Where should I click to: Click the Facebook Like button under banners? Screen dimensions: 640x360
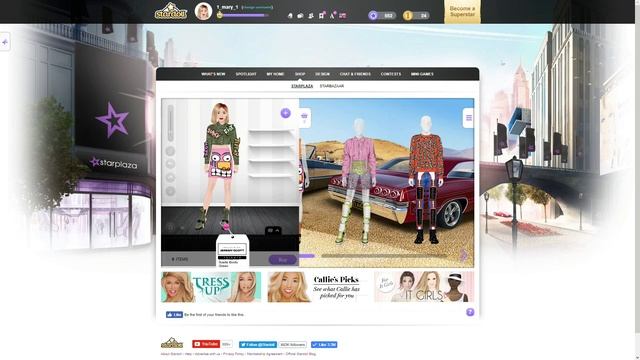174,315
